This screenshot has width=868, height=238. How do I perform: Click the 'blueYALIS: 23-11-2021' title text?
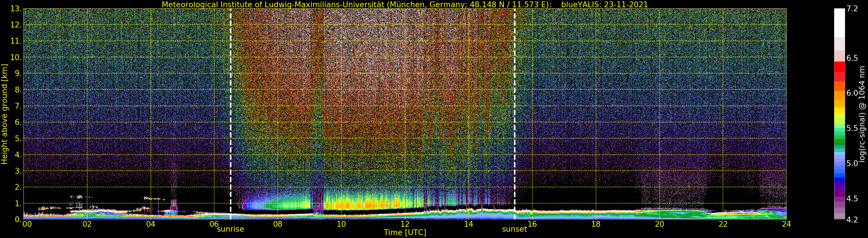click(x=604, y=4)
